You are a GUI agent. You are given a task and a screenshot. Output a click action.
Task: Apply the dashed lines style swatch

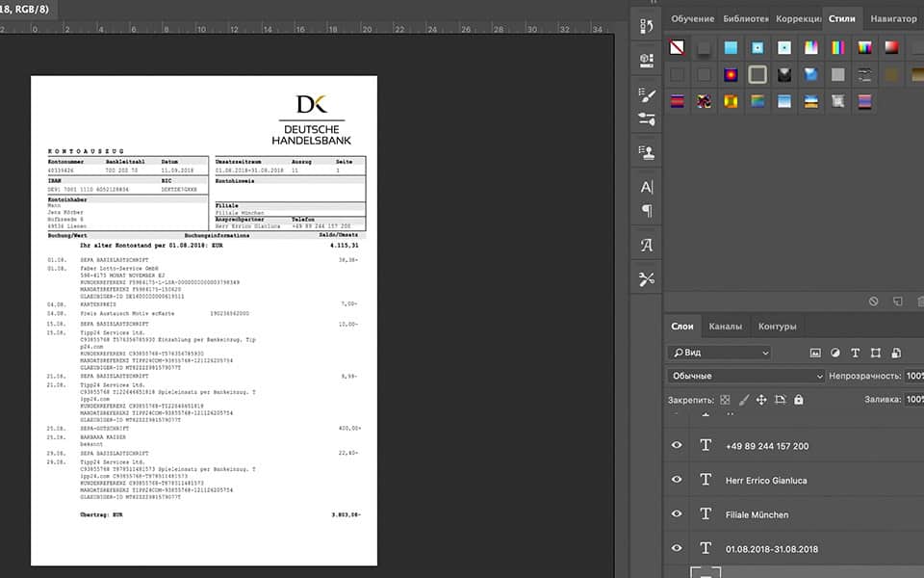864,74
